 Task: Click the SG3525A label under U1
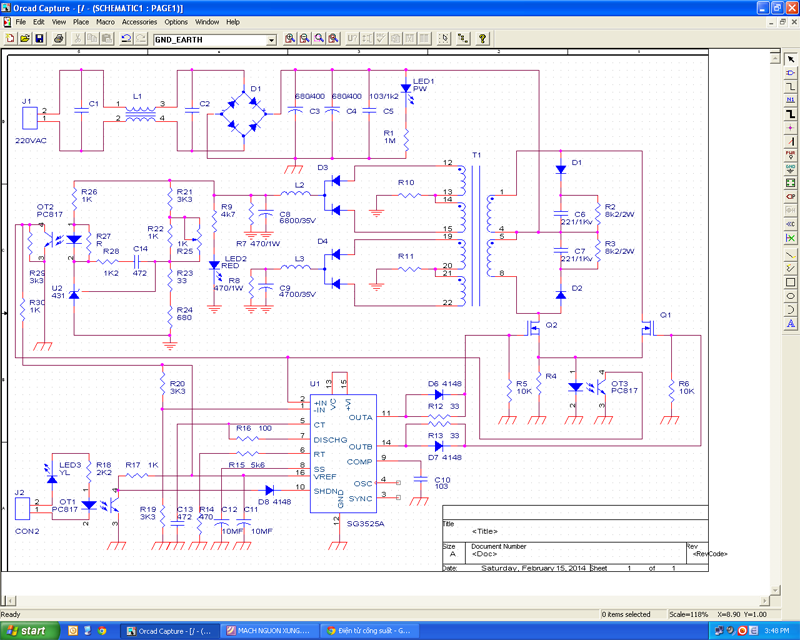point(365,524)
